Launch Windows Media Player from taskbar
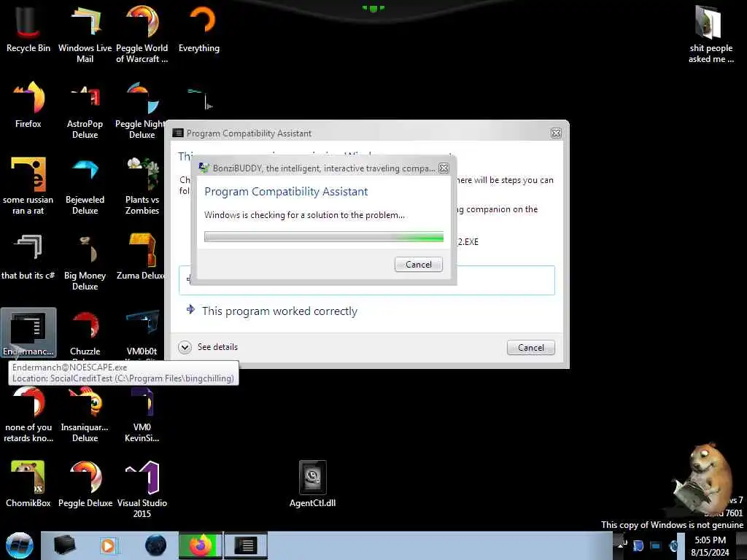747x560 pixels. 108,545
